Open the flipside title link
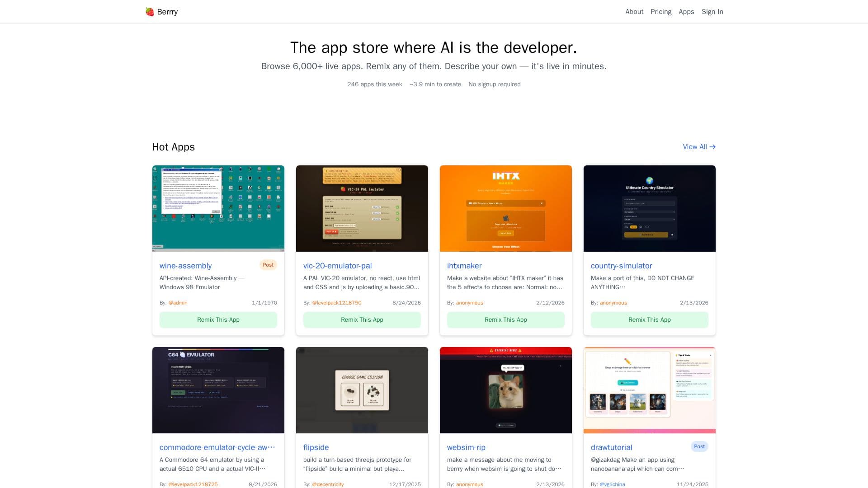Screen dimensions: 868x488 coord(316,447)
